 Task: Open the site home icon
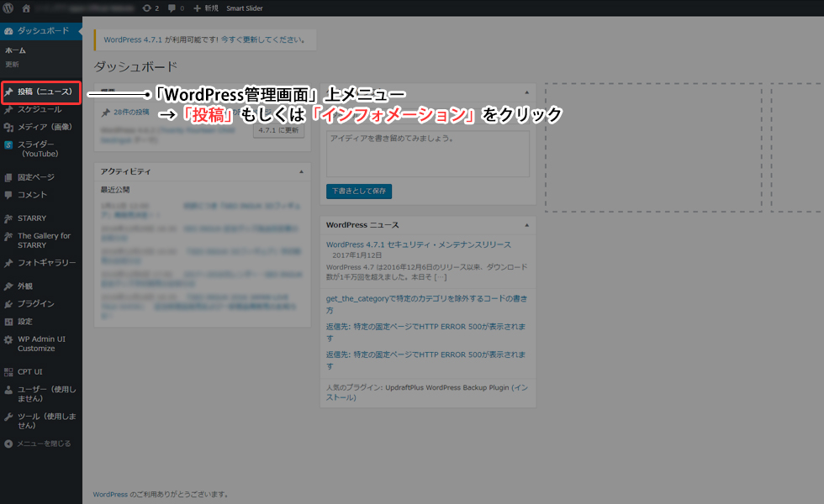[x=26, y=8]
